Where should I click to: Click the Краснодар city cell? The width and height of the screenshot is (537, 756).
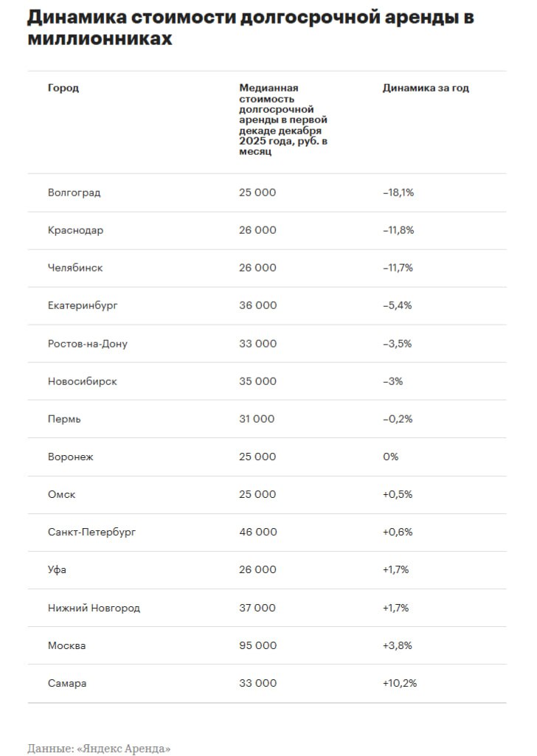[x=75, y=230]
